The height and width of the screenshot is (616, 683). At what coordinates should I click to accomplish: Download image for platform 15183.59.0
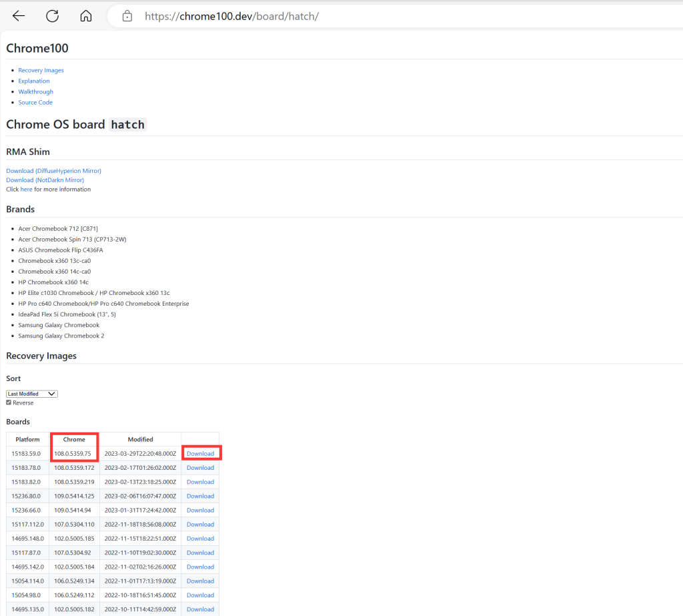200,453
